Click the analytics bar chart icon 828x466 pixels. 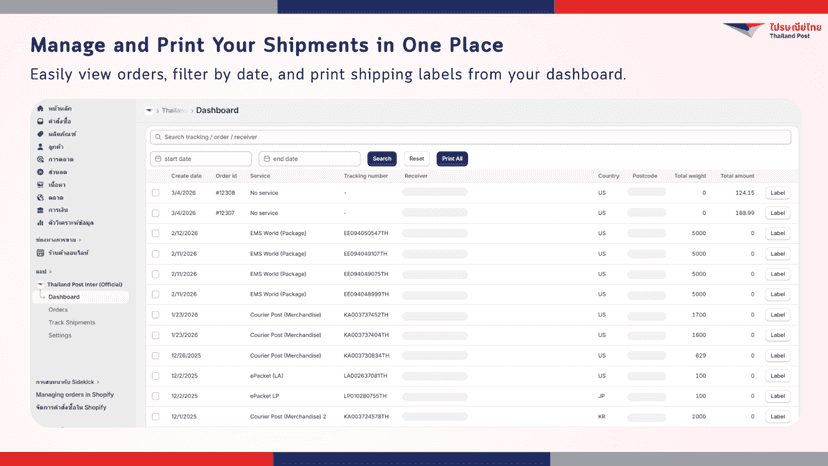pos(40,223)
